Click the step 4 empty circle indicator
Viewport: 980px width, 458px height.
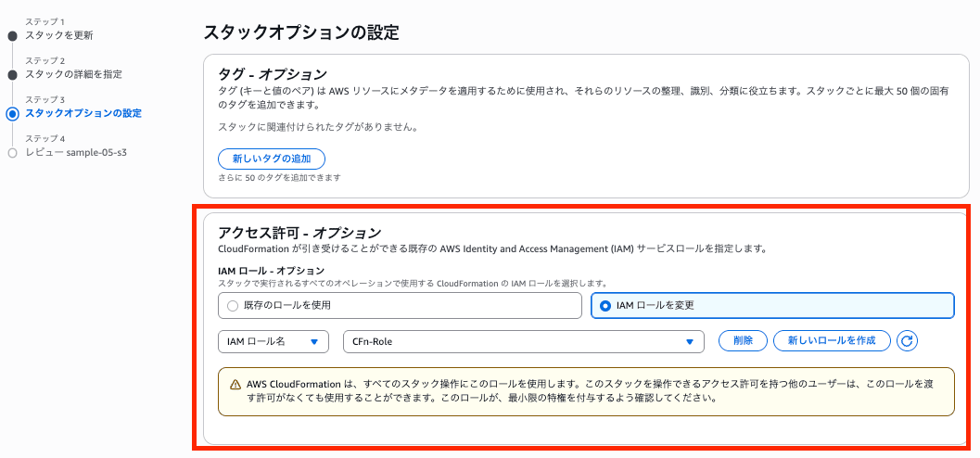[12, 153]
